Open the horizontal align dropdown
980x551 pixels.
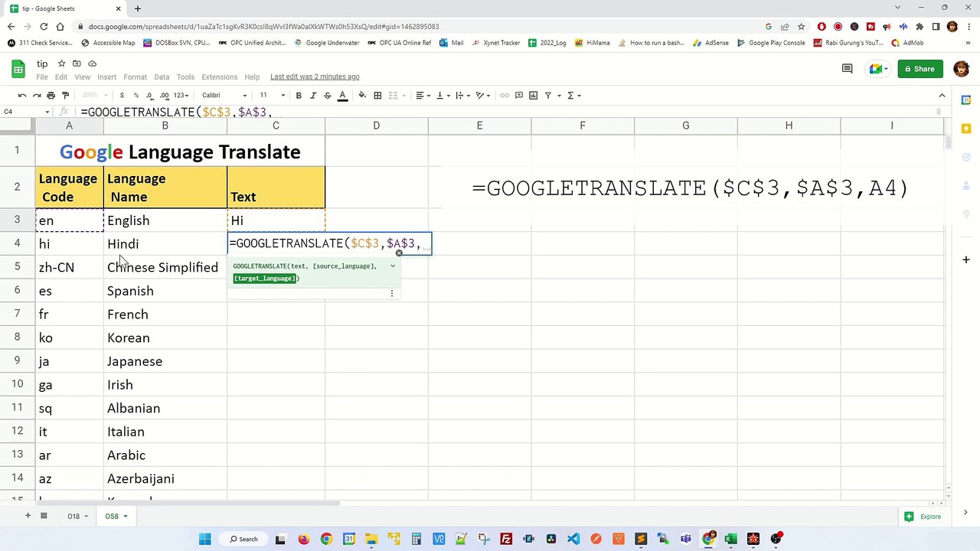click(422, 96)
